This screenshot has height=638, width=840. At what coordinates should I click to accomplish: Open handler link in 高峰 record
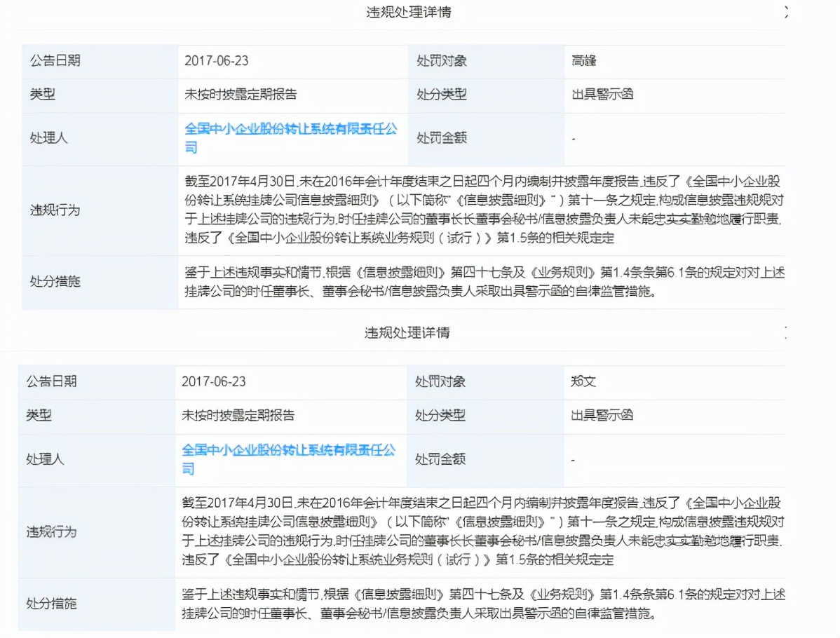point(291,137)
